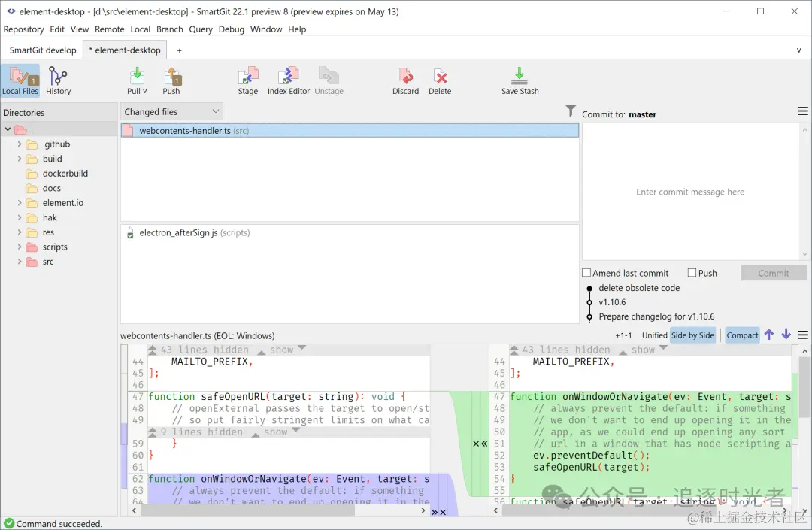The image size is (812, 530).
Task: Select electron_afterSign.js in staged files
Action: click(x=350, y=233)
